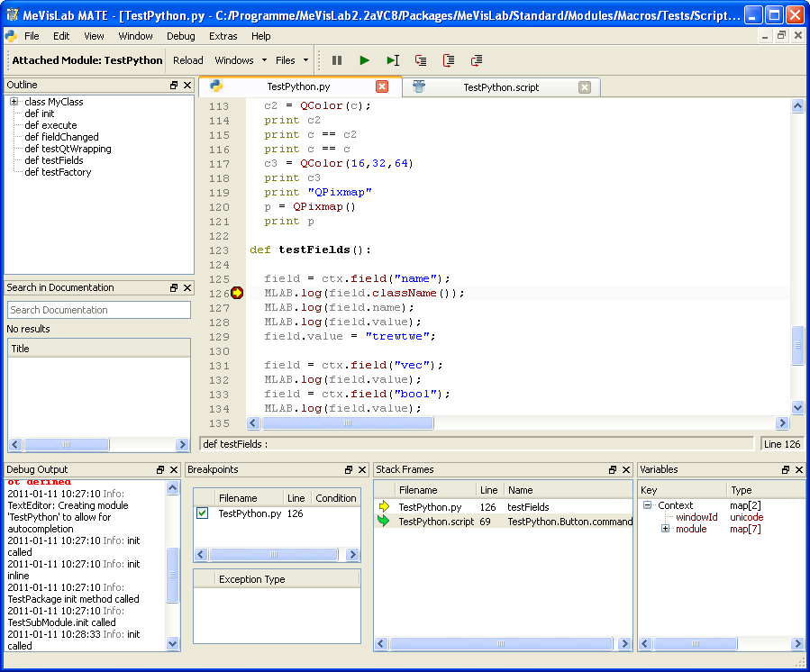Float the Breakpoints panel
The width and height of the screenshot is (810, 672).
[x=349, y=469]
